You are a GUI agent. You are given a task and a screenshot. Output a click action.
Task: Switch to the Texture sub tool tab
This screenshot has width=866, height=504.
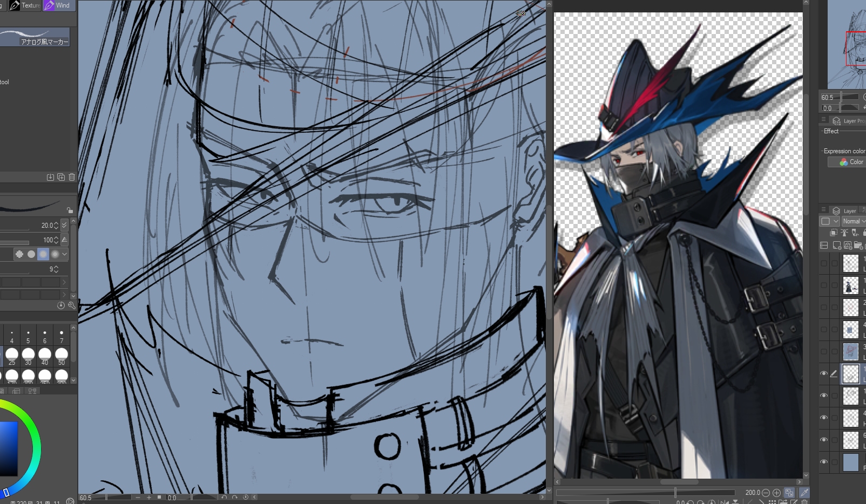(25, 5)
